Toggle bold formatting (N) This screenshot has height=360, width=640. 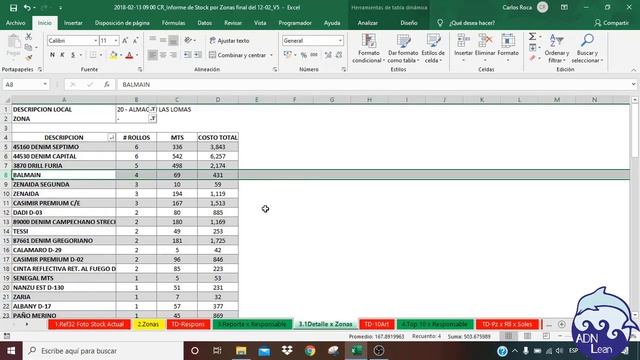[52, 55]
